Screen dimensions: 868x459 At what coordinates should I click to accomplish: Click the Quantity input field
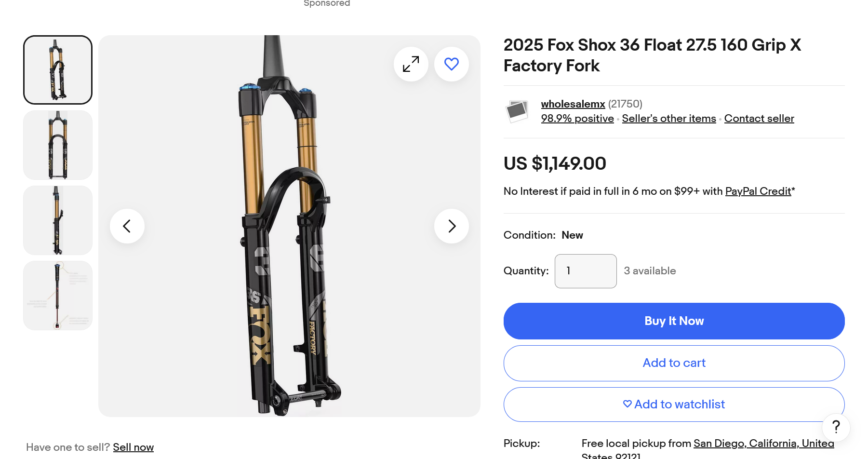pos(585,271)
